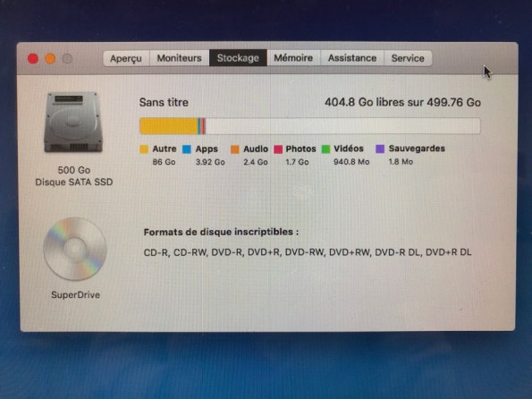
Task: Open the Service tab
Action: (408, 58)
